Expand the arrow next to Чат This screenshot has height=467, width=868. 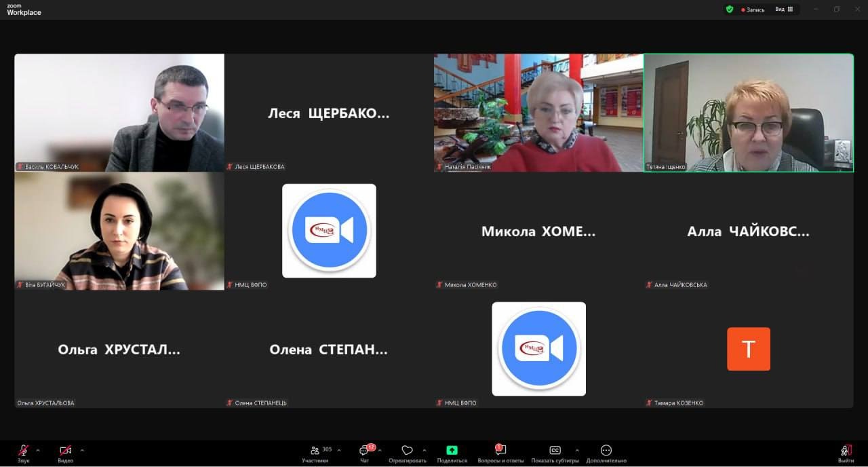[380, 450]
